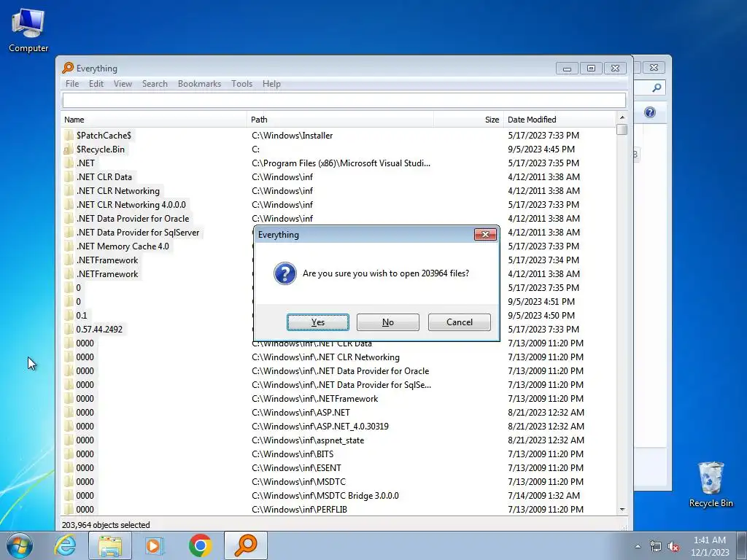Open the Computer desktop icon

coord(28,31)
